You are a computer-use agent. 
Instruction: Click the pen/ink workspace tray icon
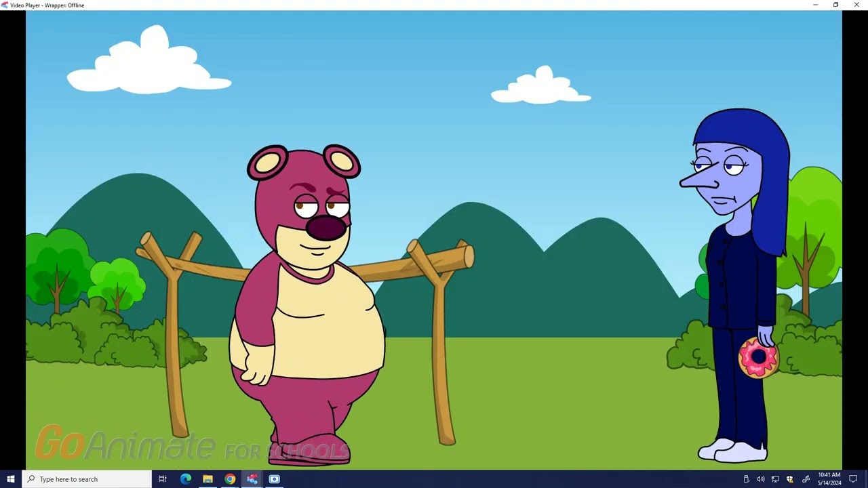tap(806, 479)
